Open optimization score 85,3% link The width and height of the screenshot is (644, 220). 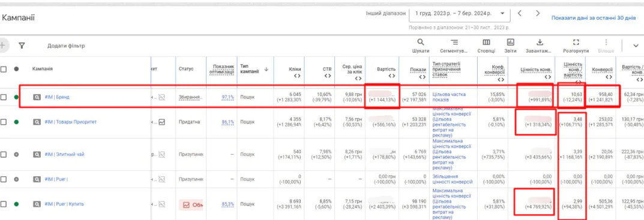(x=228, y=204)
